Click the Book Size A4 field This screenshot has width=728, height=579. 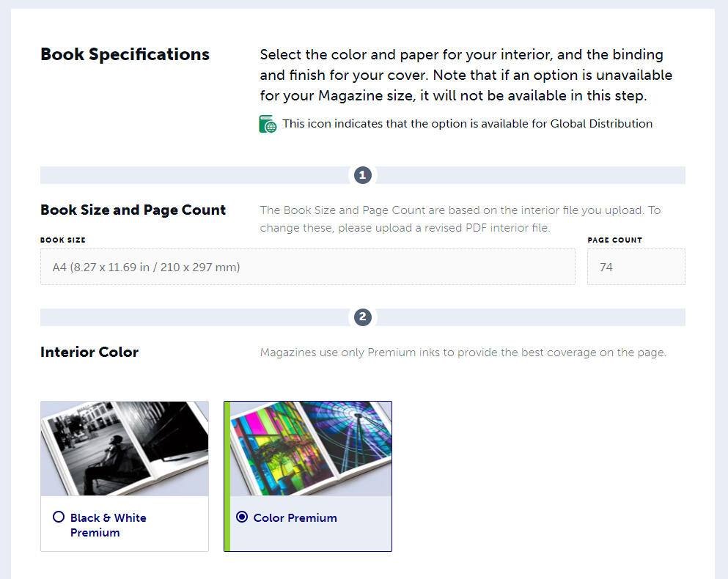307,267
